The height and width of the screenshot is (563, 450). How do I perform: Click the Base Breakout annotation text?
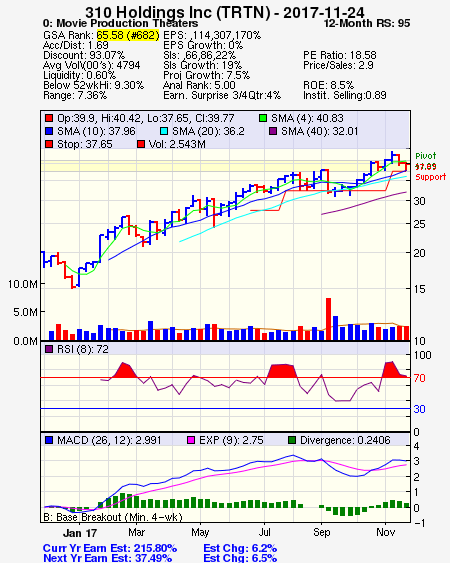pyautogui.click(x=113, y=517)
